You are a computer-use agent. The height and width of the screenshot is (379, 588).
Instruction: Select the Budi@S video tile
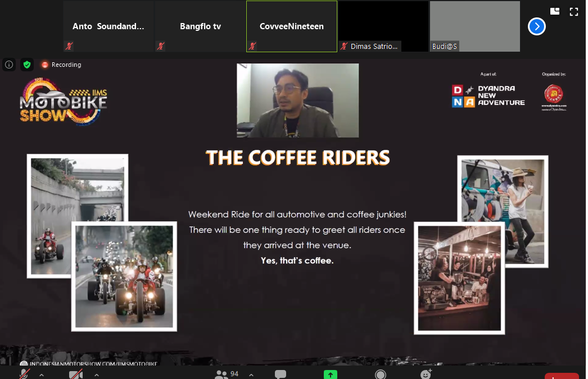click(x=475, y=26)
